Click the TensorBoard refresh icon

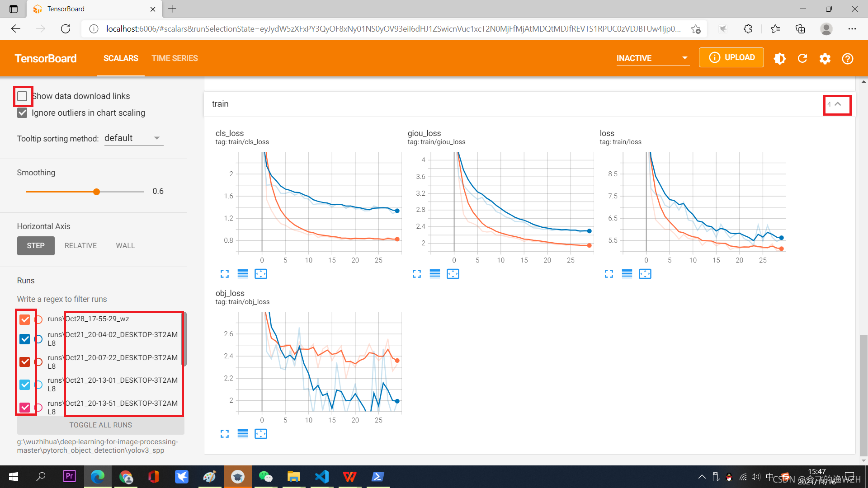(802, 58)
